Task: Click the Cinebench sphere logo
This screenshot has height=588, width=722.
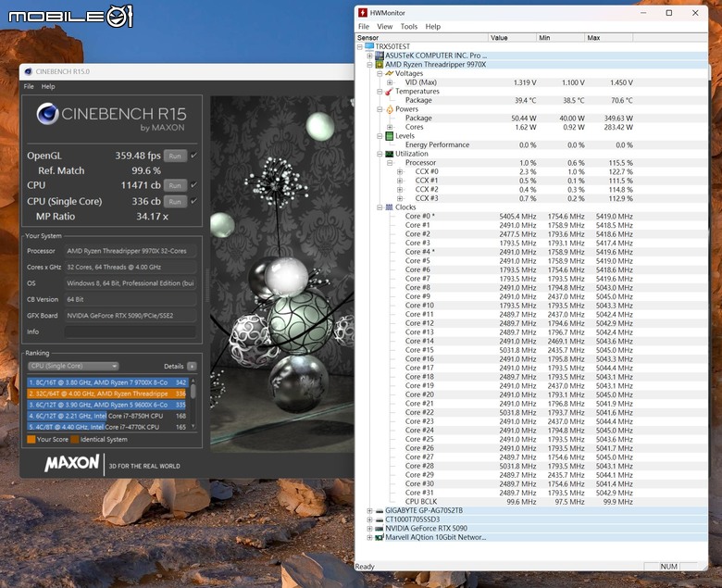Action: 47,114
